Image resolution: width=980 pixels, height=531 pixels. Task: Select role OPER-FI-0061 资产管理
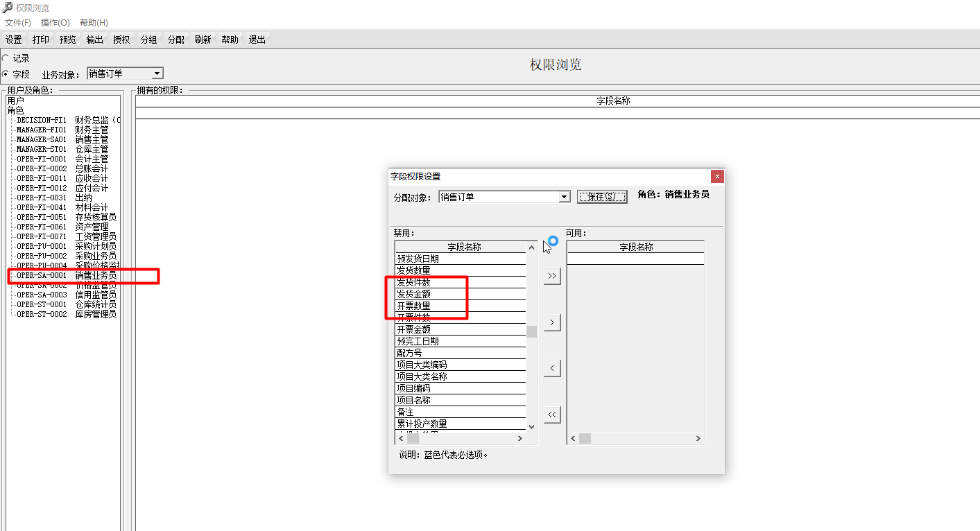point(62,227)
